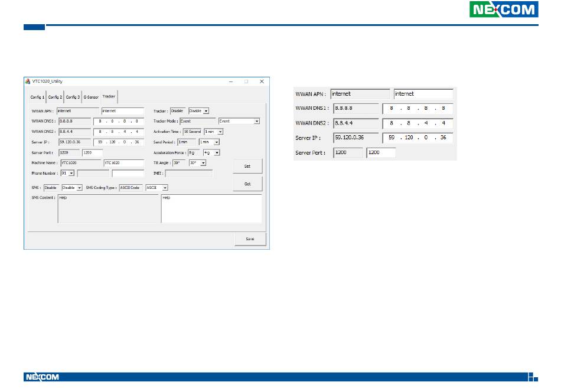Click the Tracker tab
Viewport: 561px width, 392px height.
[109, 97]
